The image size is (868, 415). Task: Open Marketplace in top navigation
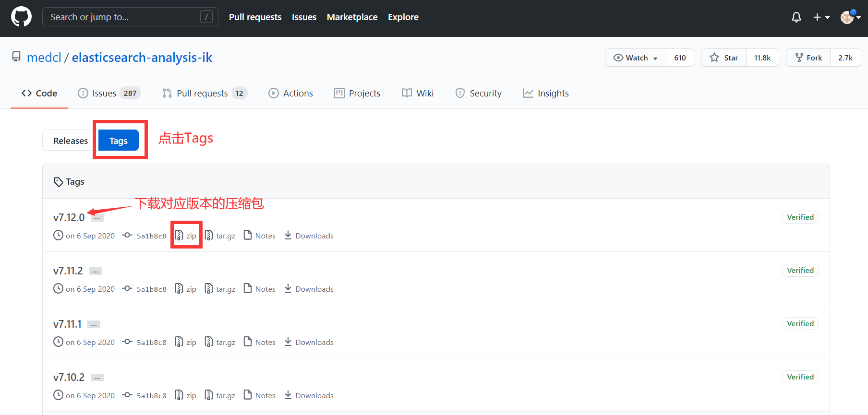click(352, 17)
